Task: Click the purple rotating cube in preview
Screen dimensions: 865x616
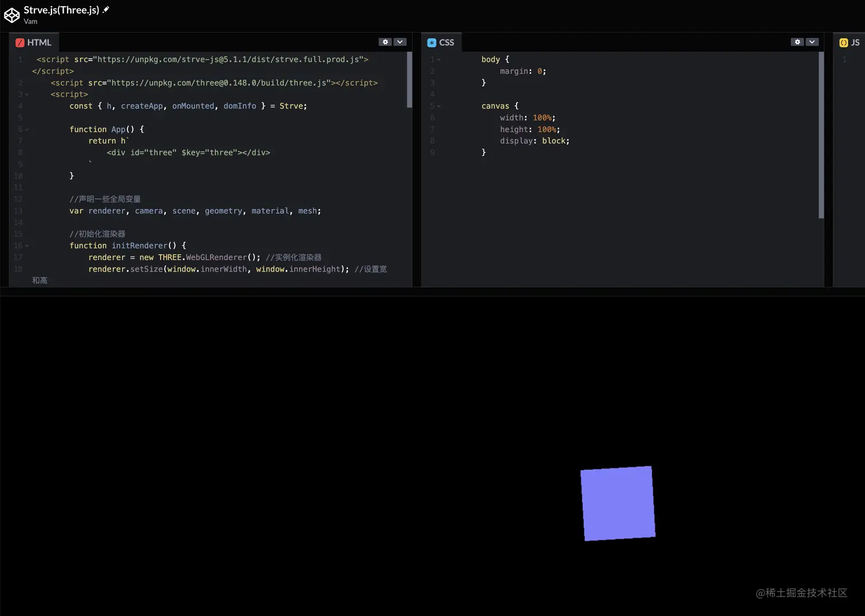Action: 618,503
